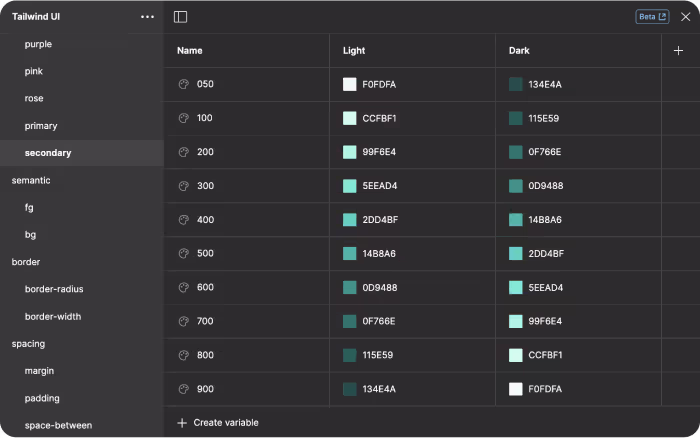Click the palette icon for variable 100
The height and width of the screenshot is (438, 700).
point(183,118)
